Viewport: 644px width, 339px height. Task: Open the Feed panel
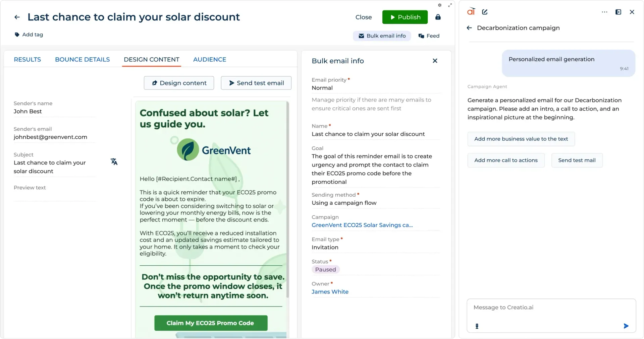(x=429, y=36)
